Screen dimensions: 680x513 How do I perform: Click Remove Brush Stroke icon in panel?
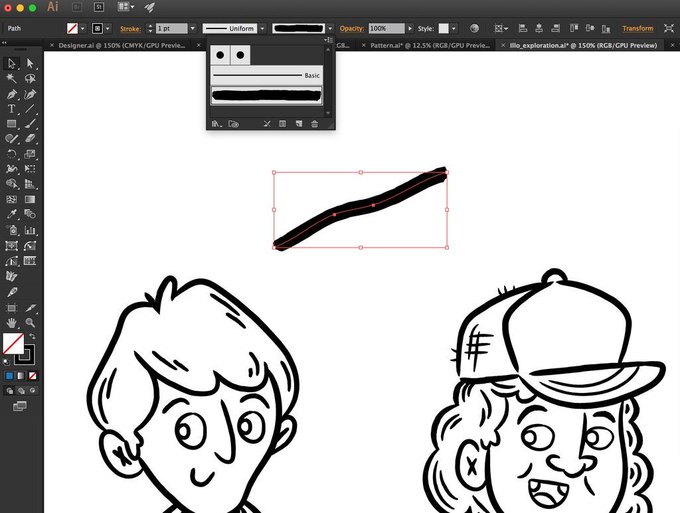(x=267, y=124)
